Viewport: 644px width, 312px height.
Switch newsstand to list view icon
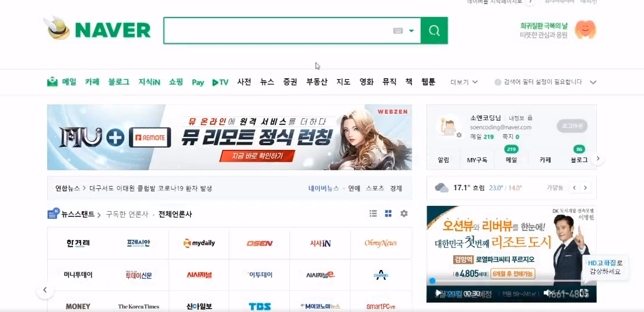coord(373,213)
